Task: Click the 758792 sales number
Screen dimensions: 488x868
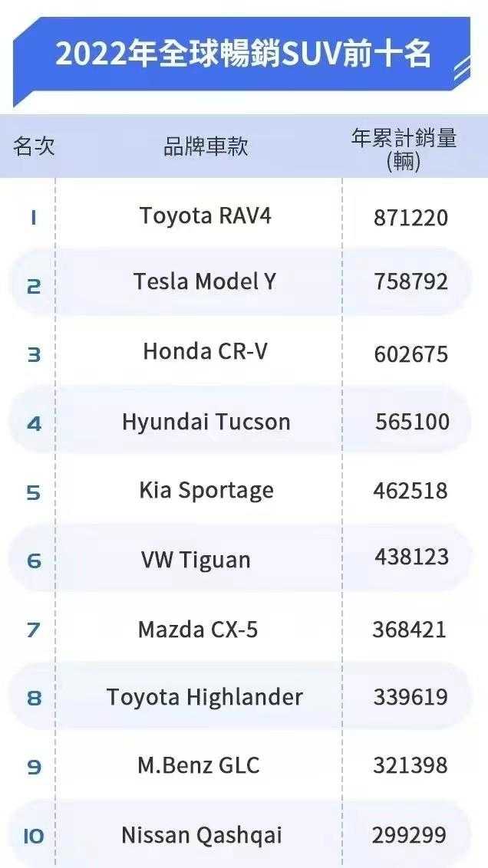Action: click(411, 281)
